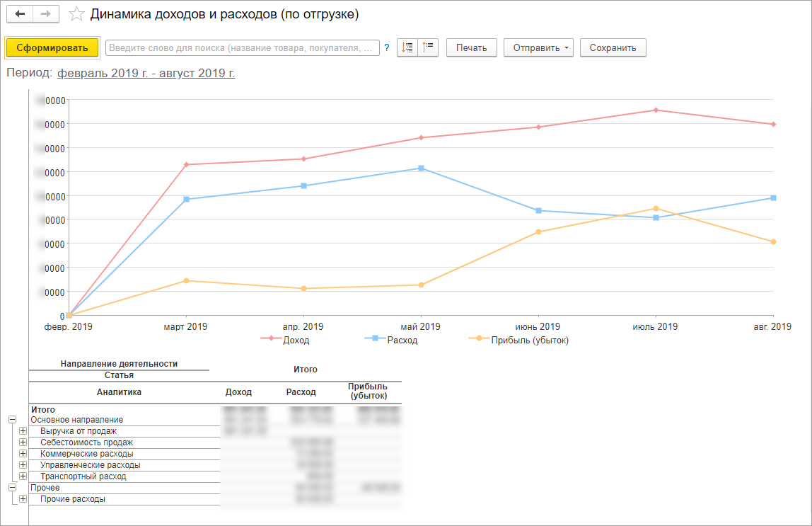Collapse the Прочее group
The width and height of the screenshot is (812, 526).
click(13, 488)
